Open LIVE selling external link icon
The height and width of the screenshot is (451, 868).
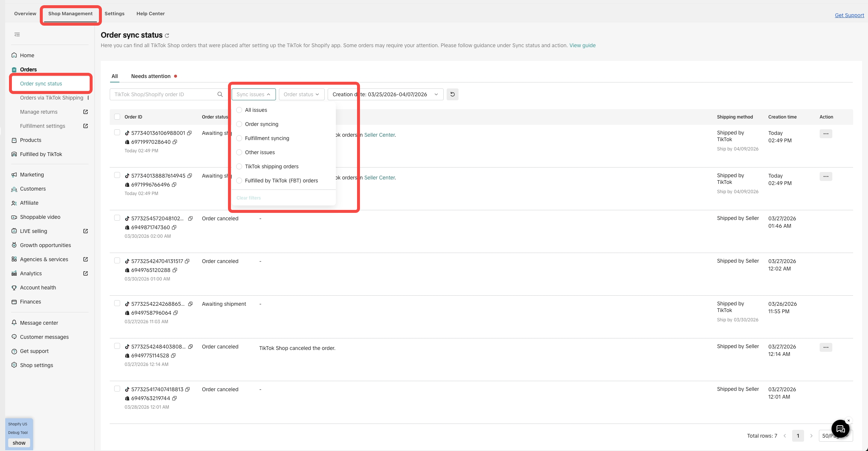(x=86, y=231)
